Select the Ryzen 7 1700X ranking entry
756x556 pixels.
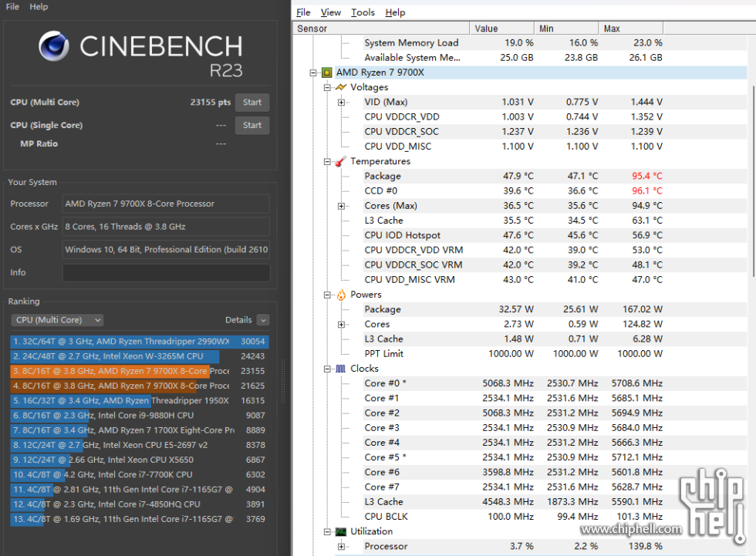140,431
